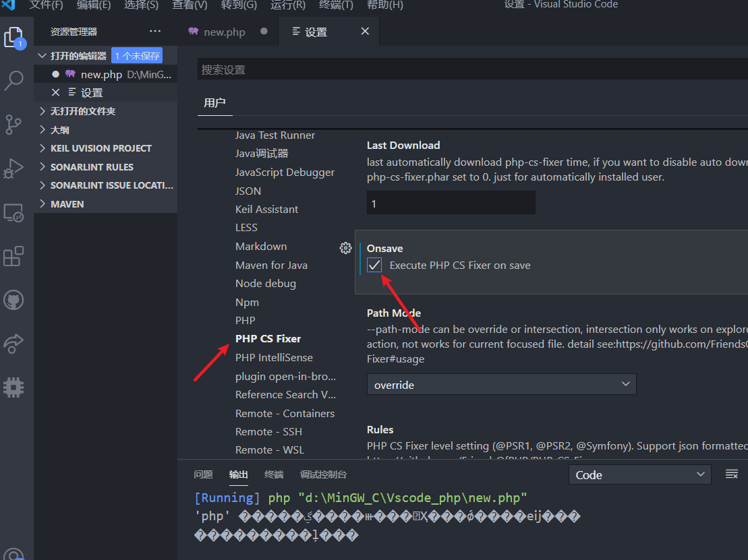Switch to the 终端 panel tab
Image resolution: width=748 pixels, height=560 pixels.
point(274,474)
